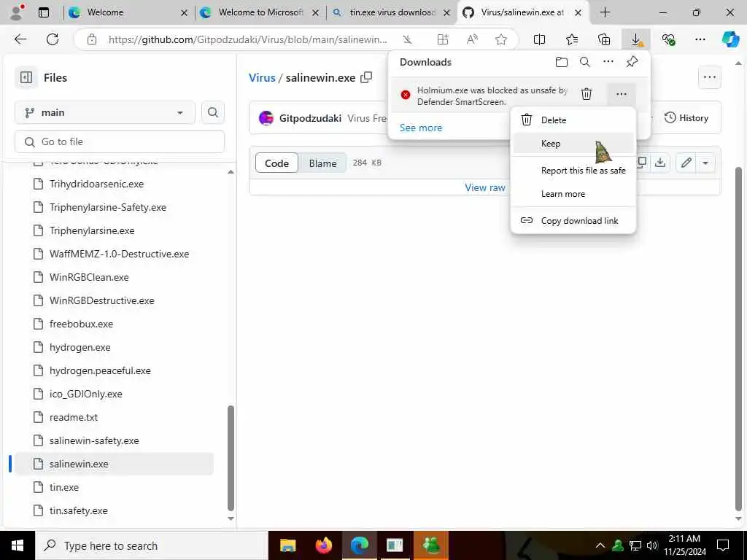The image size is (747, 560).
Task: Open WaffMEMZ-1.0-Destructive.exe in file tree
Action: [x=119, y=254]
